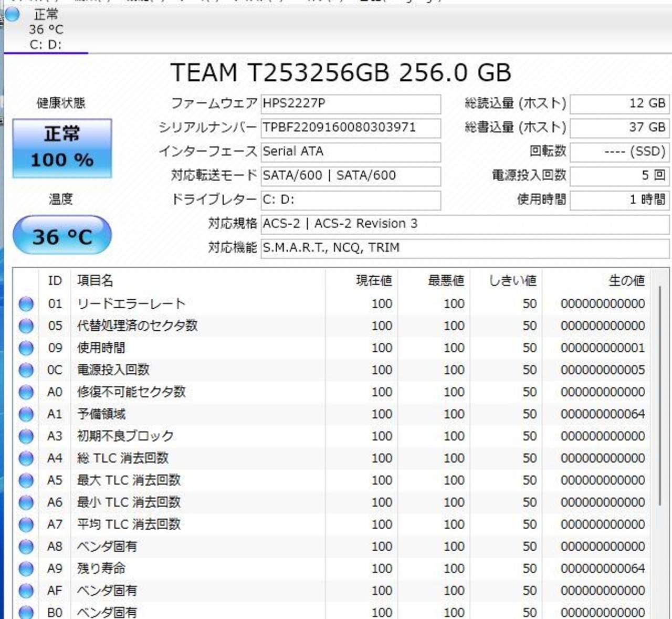The image size is (672, 619).
Task: Click the 項目名 column header
Action: point(95,281)
